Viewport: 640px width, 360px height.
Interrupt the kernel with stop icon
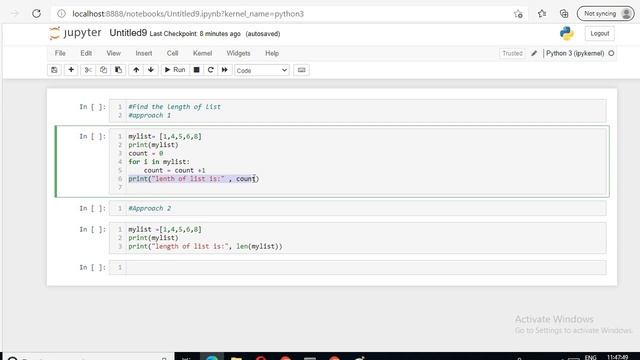196,70
